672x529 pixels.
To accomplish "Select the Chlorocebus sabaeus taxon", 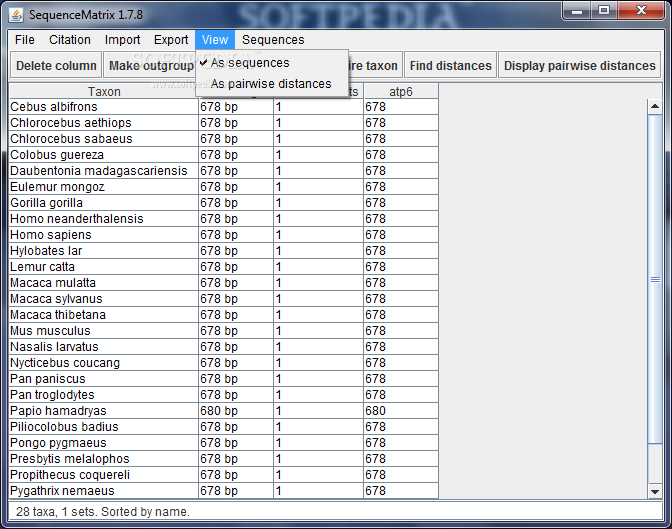I will click(x=103, y=139).
